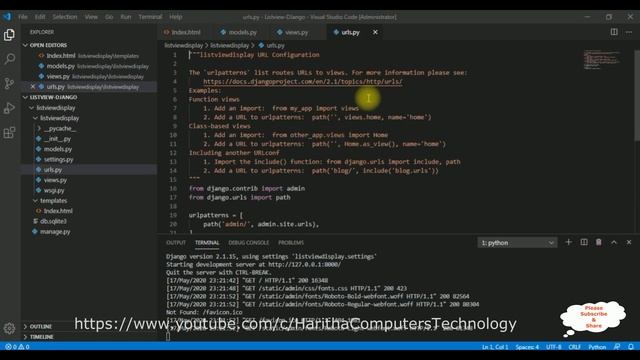This screenshot has height=360, width=640.
Task: Close urls.py in Open Editors list
Action: click(x=33, y=87)
